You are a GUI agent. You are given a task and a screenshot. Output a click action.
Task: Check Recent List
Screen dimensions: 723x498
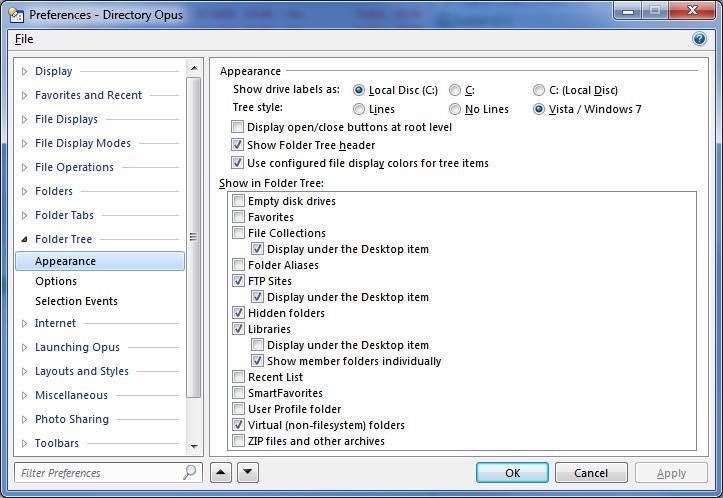tap(238, 377)
